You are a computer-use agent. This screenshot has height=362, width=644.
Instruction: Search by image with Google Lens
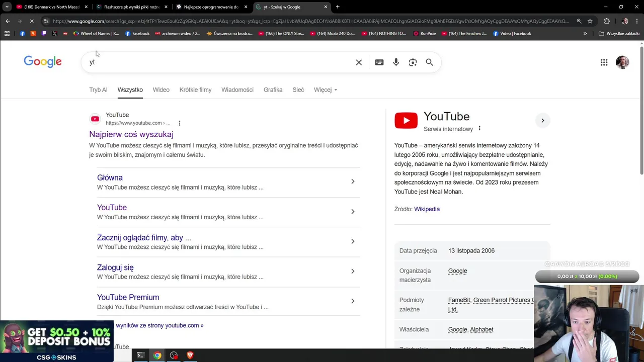click(x=413, y=62)
